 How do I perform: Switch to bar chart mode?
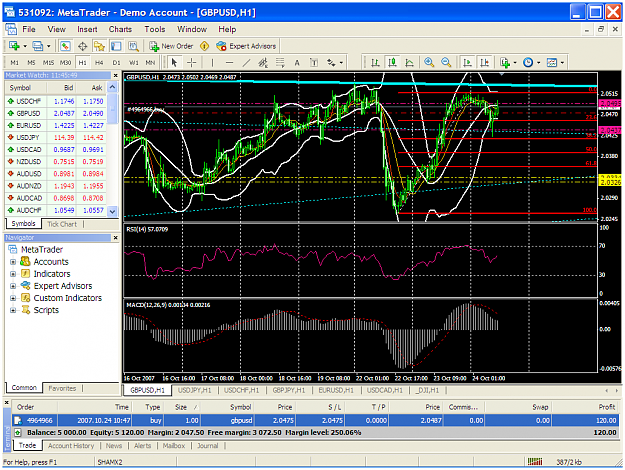(375, 63)
